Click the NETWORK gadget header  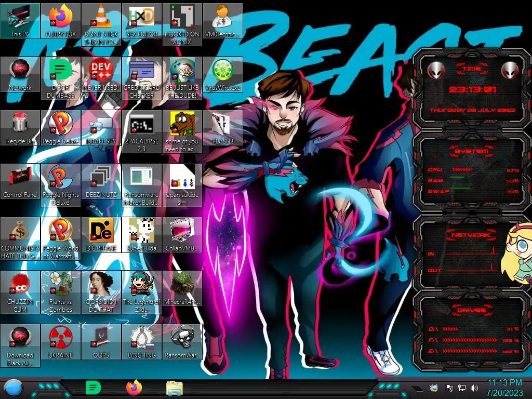coord(471,235)
